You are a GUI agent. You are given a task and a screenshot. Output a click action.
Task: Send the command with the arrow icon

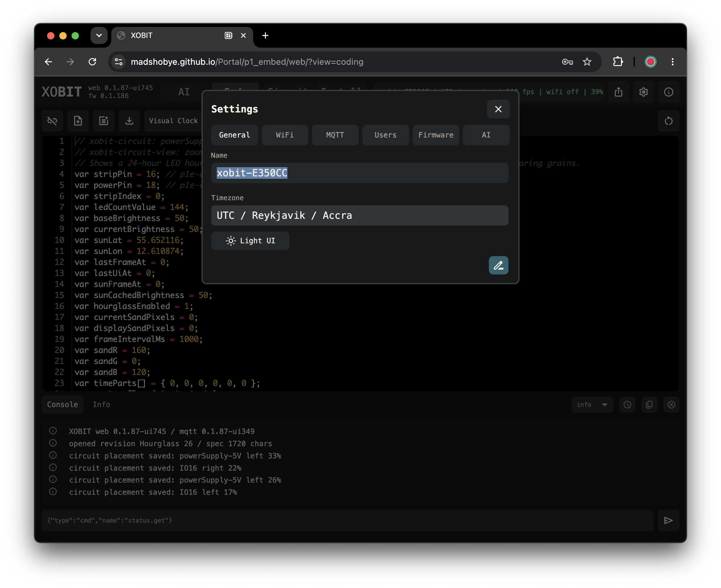668,520
